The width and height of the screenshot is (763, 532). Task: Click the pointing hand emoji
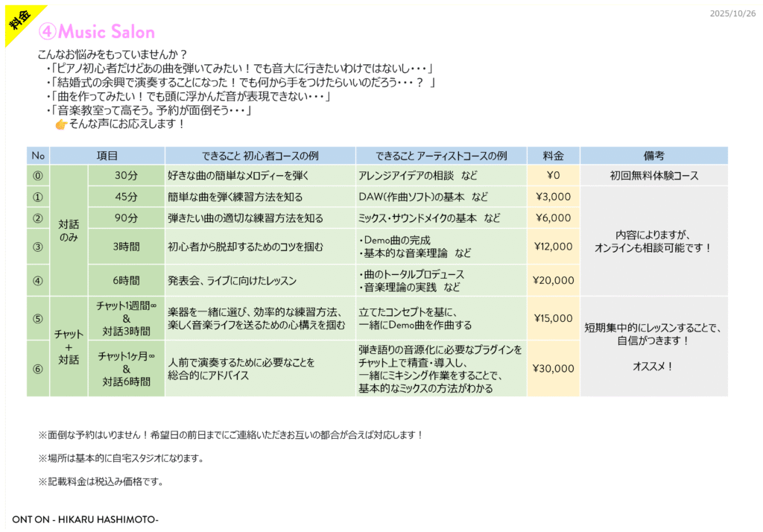pos(61,124)
